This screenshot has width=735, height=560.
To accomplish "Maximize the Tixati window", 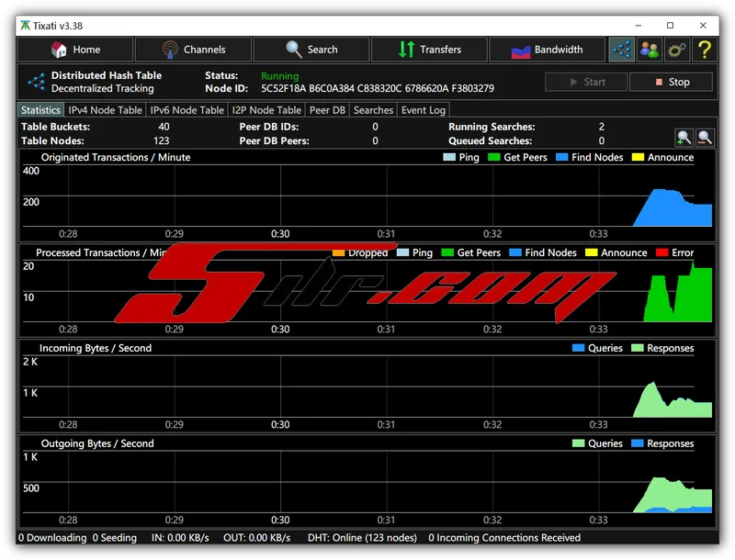I will coord(671,26).
